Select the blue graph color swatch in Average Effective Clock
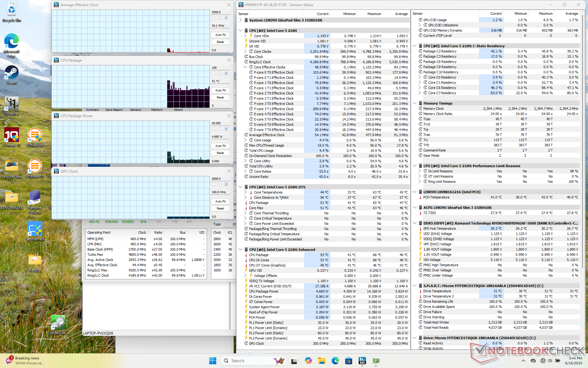The image size is (588, 368). 226,18
